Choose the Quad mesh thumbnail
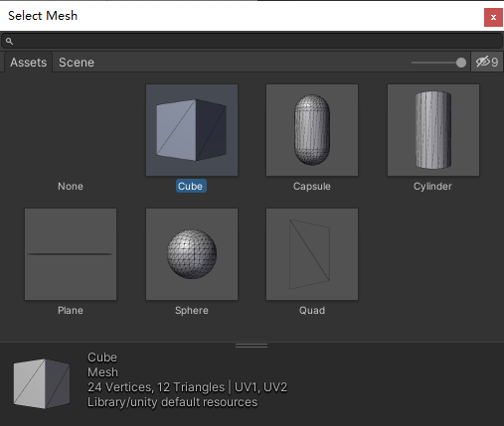The height and width of the screenshot is (426, 504). [x=312, y=254]
